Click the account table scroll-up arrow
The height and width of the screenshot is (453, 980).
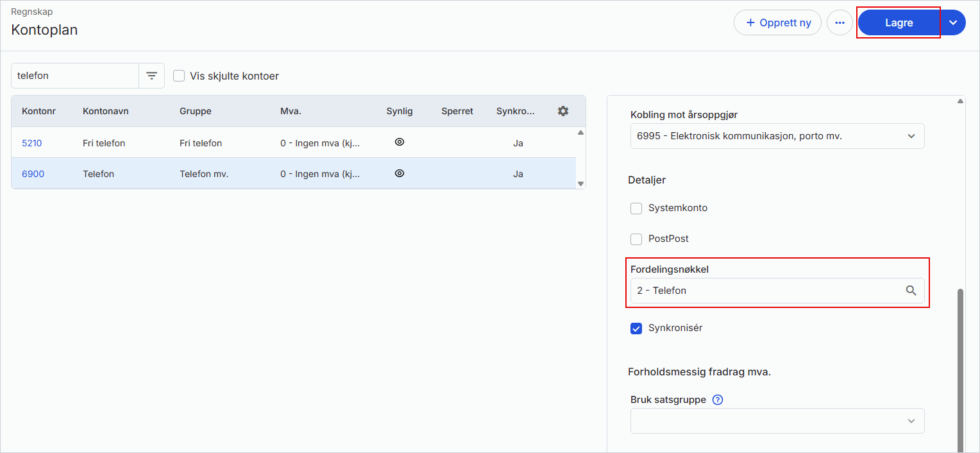click(x=580, y=133)
